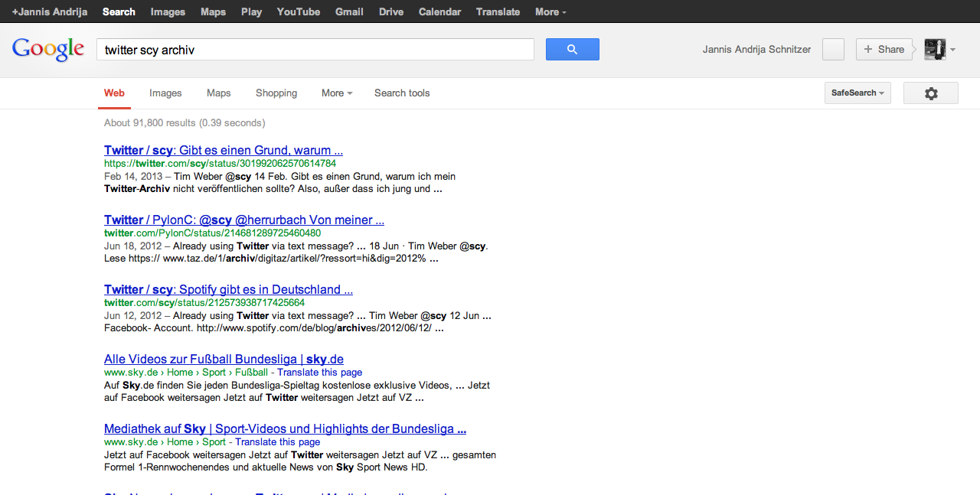This screenshot has width=980, height=495.
Task: Go to Images in top black bar
Action: point(168,11)
